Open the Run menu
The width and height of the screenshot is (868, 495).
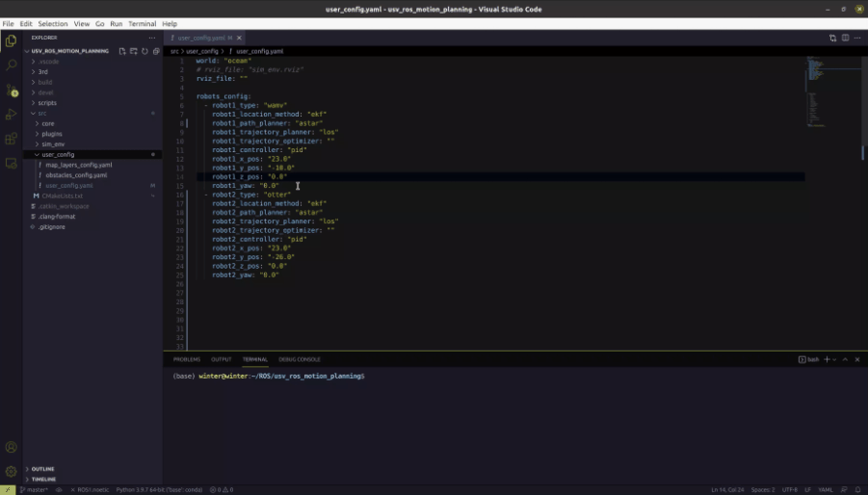117,24
